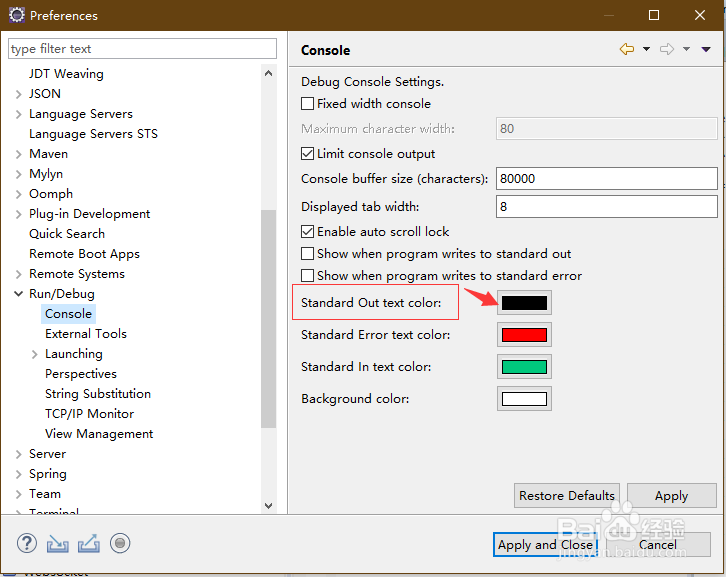
Task: Enable the Fixed width console checkbox
Action: [308, 104]
